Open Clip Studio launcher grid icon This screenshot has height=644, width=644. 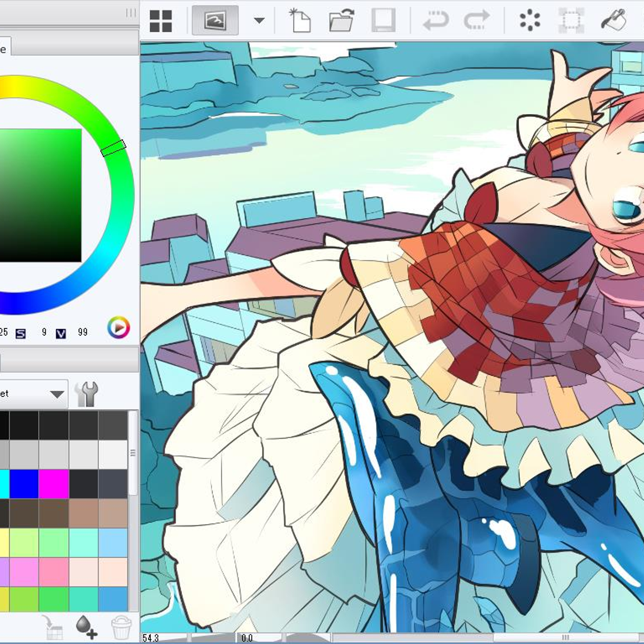161,21
